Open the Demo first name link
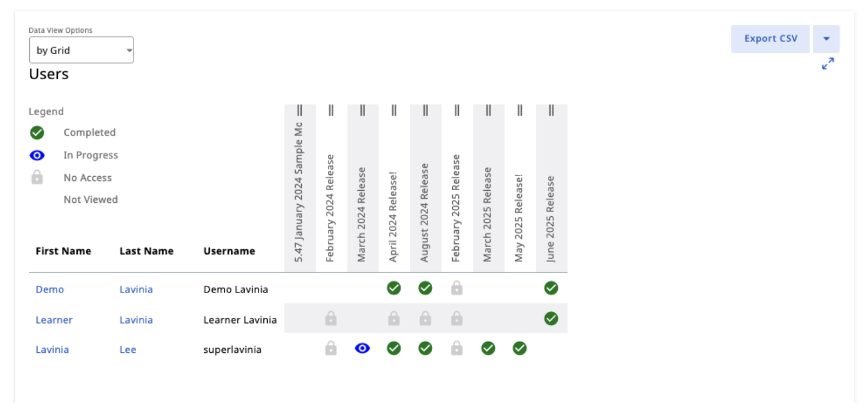This screenshot has width=868, height=418. tap(50, 289)
